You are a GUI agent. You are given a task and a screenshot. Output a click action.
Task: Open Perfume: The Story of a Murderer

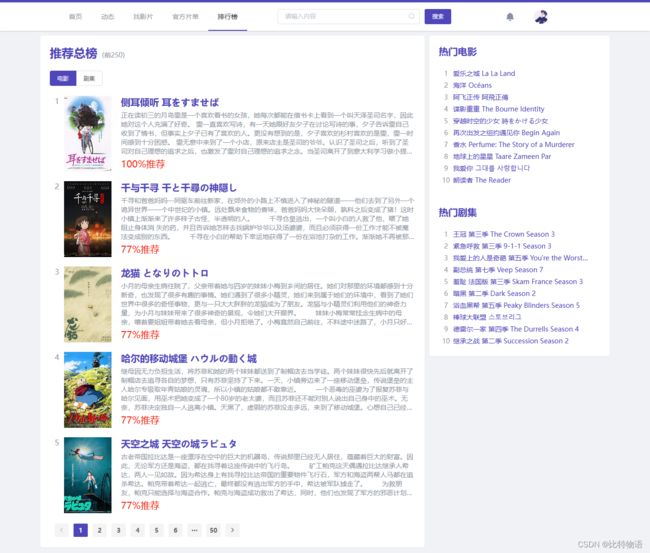click(514, 145)
